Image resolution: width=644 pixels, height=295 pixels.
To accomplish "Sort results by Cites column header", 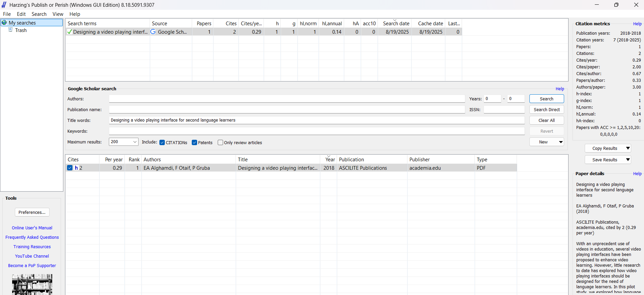I will point(82,160).
